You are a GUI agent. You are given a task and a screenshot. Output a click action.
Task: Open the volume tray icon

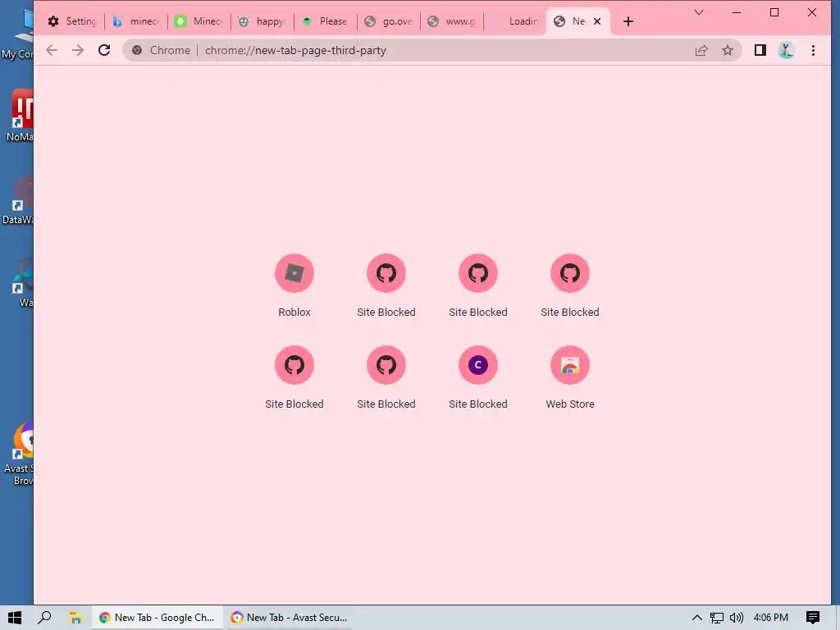736,618
